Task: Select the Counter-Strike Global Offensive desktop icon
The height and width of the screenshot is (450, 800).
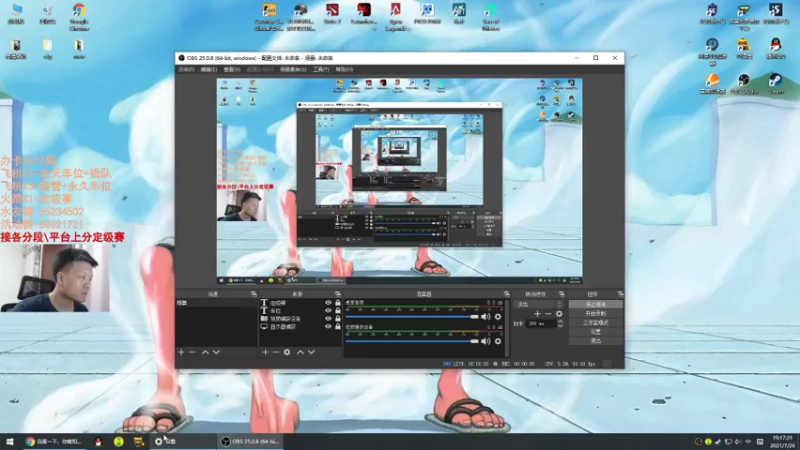Action: click(x=269, y=16)
